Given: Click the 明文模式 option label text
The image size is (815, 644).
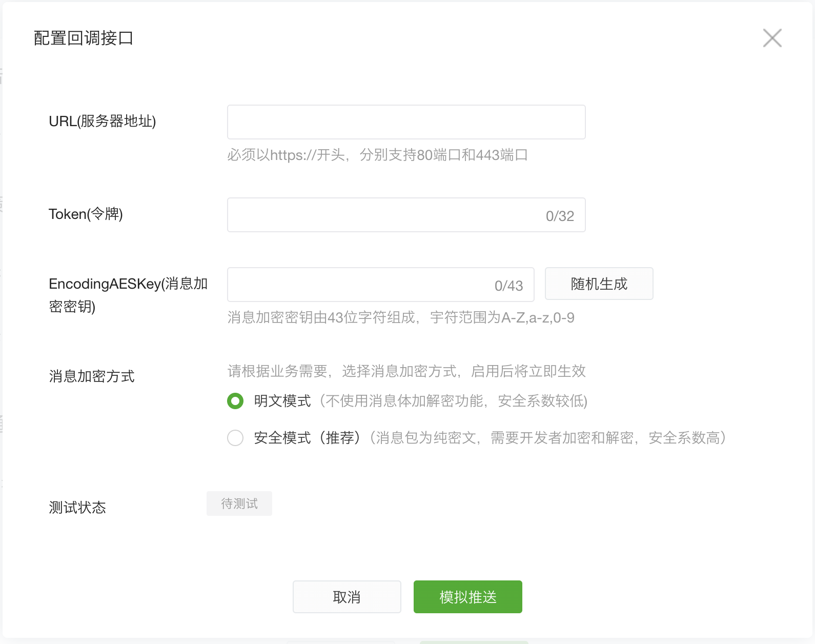Looking at the screenshot, I should pos(282,401).
